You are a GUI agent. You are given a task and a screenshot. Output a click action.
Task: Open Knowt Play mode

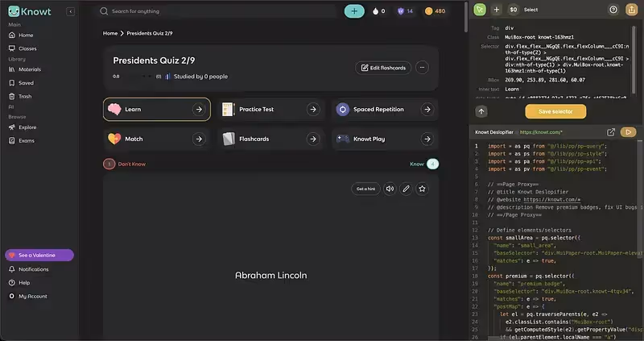pos(386,139)
